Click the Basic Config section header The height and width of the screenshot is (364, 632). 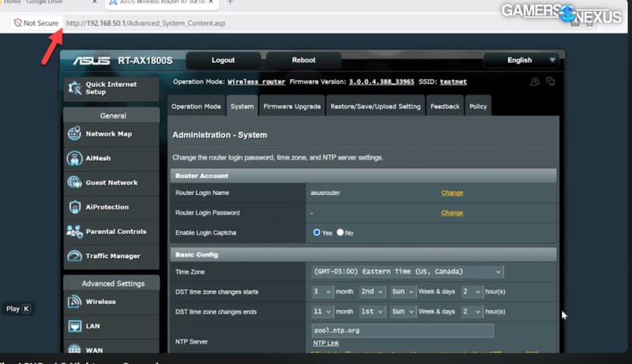click(363, 255)
